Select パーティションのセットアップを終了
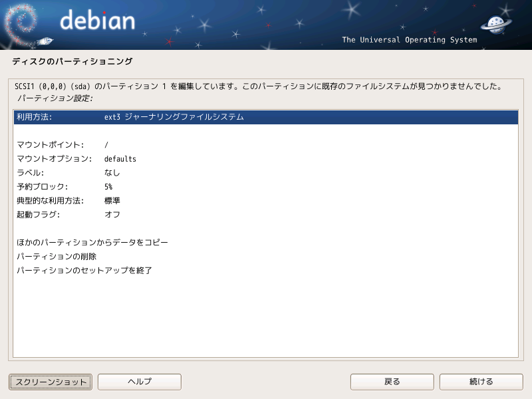The image size is (532, 399). (x=265, y=270)
